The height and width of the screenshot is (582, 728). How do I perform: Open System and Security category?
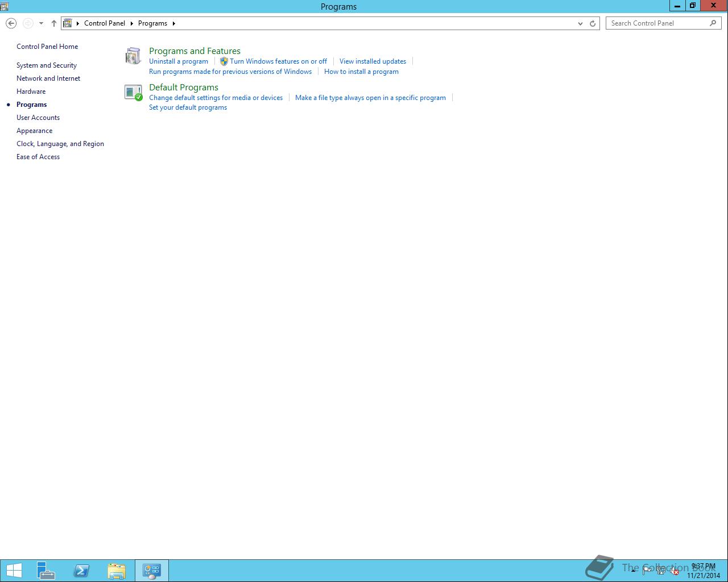(47, 65)
